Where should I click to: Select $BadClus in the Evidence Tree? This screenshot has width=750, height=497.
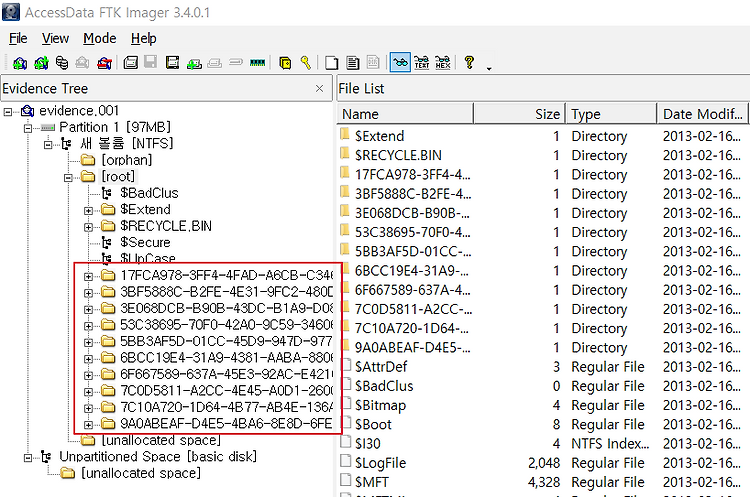(x=149, y=193)
